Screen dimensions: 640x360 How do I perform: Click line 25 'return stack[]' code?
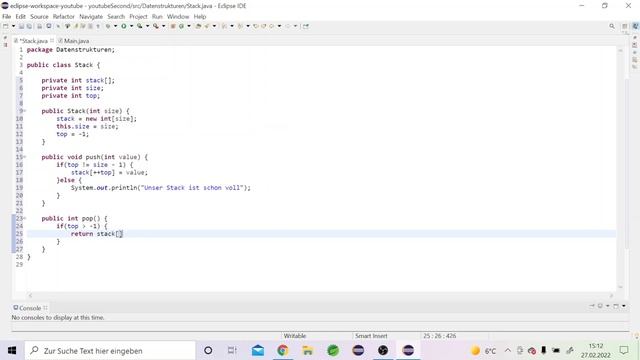(x=97, y=234)
